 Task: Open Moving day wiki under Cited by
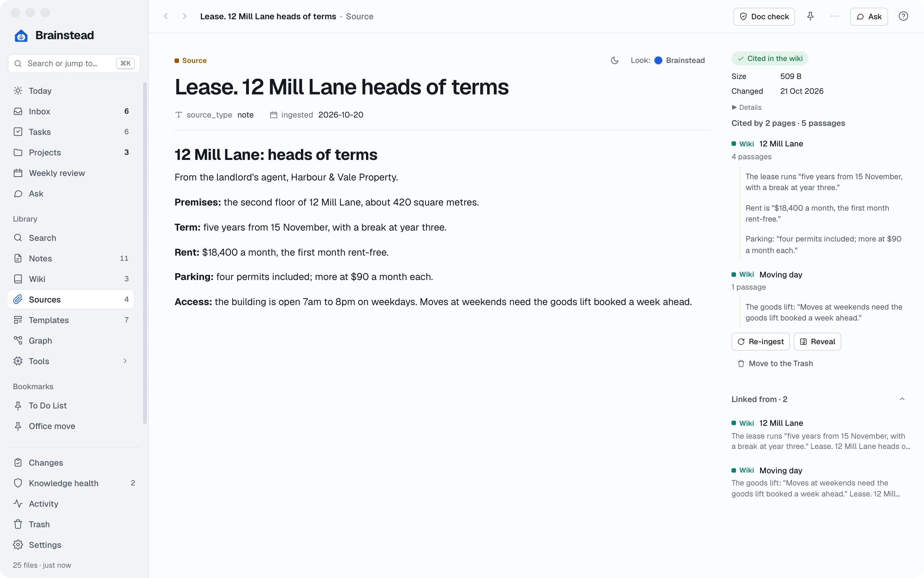click(x=781, y=275)
